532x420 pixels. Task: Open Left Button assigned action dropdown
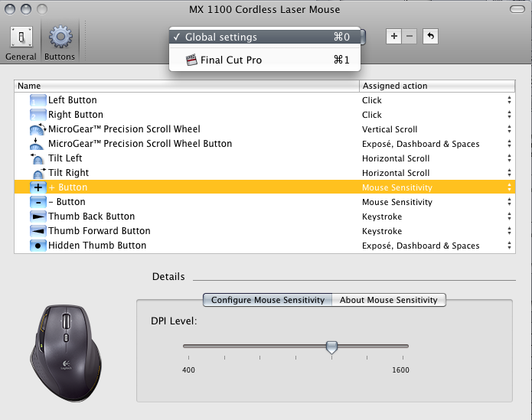coord(509,100)
